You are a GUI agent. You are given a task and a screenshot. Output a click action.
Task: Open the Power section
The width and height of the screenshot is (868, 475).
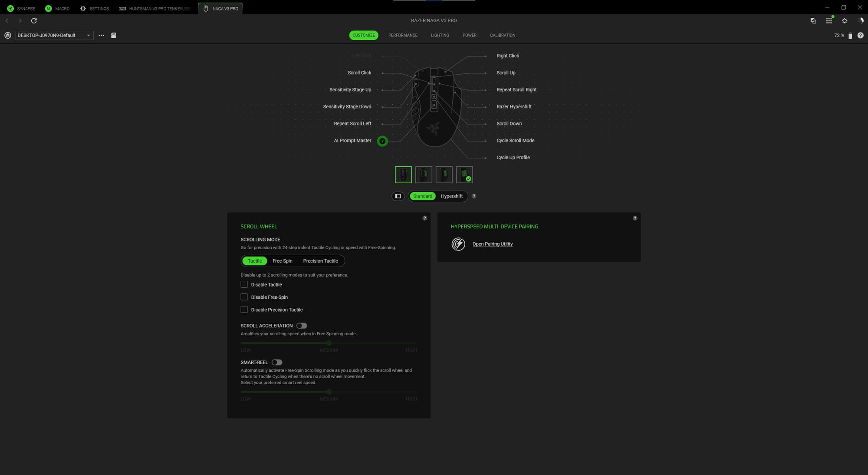(x=470, y=35)
